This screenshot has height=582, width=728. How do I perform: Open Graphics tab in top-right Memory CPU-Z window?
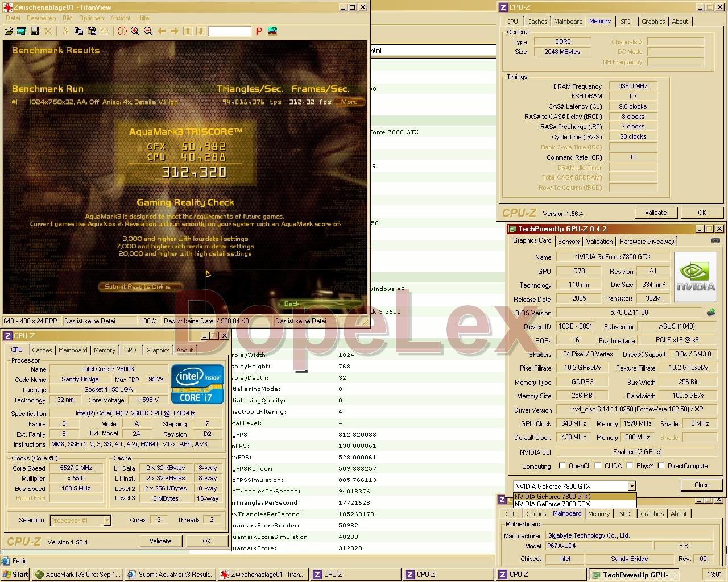coord(653,22)
